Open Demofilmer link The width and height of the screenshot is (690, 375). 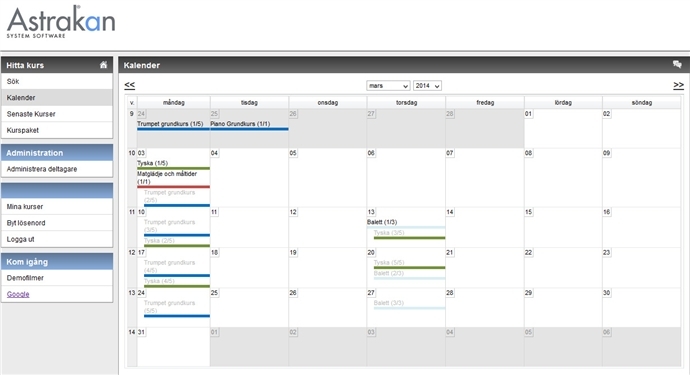[57, 278]
